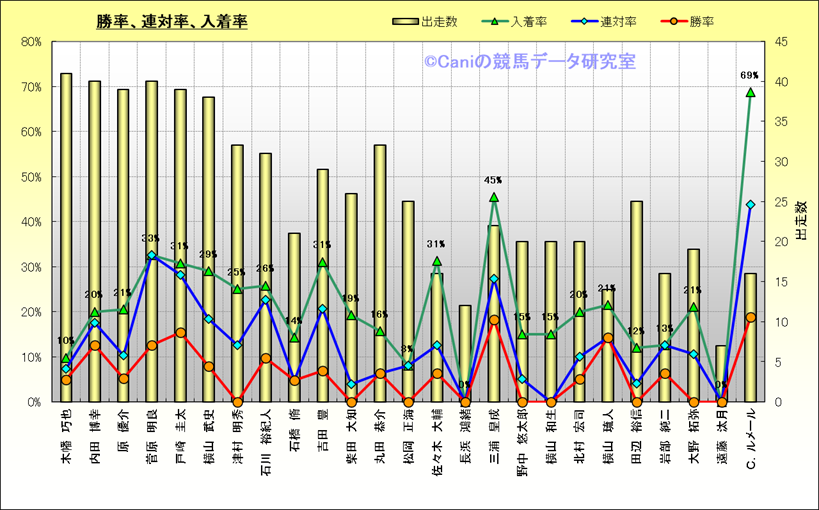Click the Caniの競馬データ研究室 watermark text
This screenshot has width=819, height=510.
[x=529, y=62]
